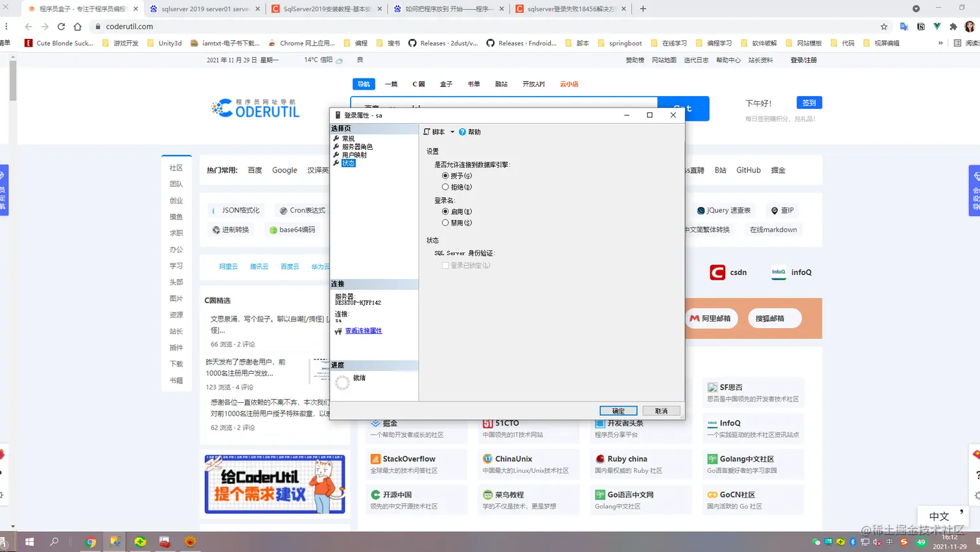Select the 授予(G) radio button

point(445,176)
